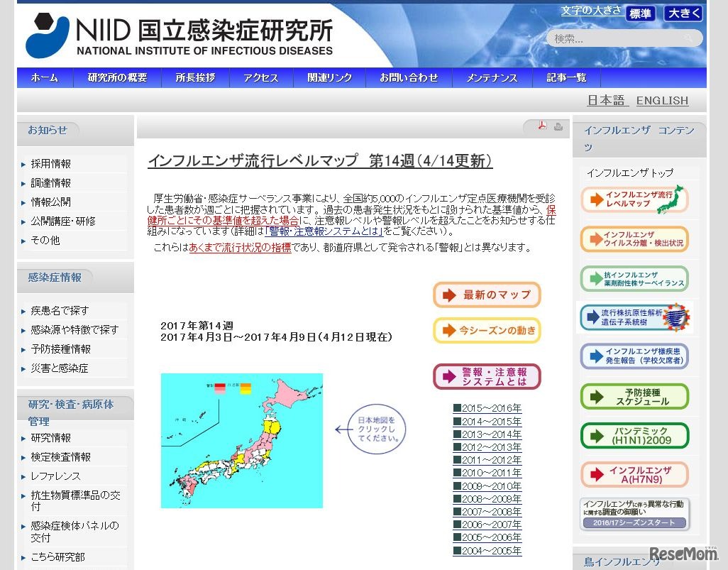Image resolution: width=728 pixels, height=570 pixels.
Task: Open the 予防接種スケジュール banner
Action: (634, 396)
